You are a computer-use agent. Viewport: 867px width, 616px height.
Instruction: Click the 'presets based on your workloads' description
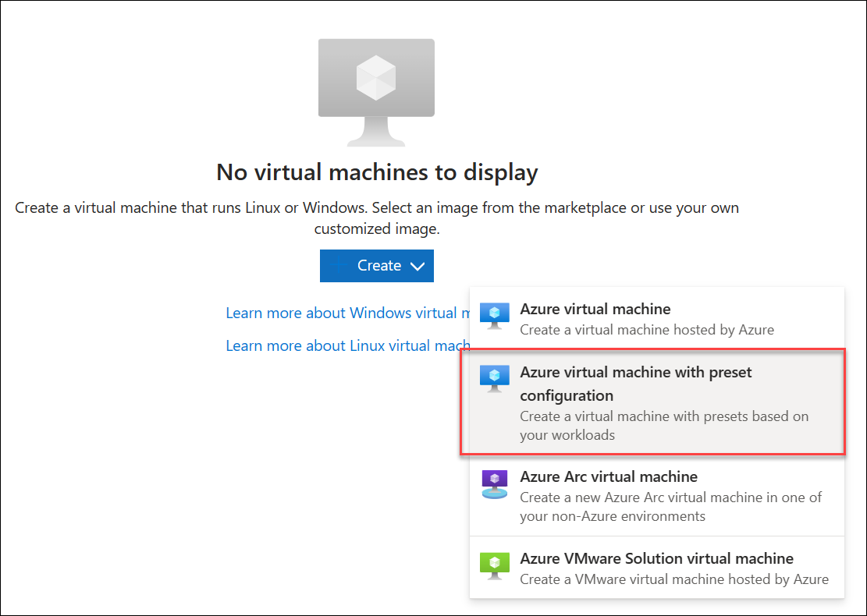point(664,426)
